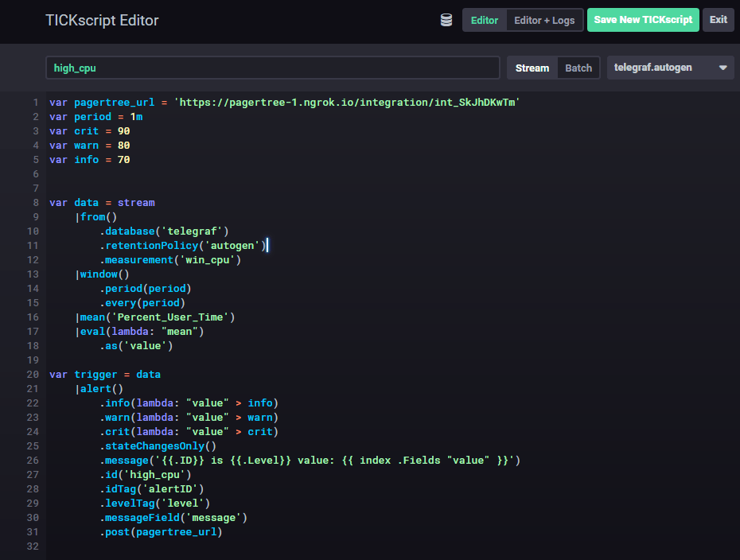Select the Batch script type
The width and height of the screenshot is (740, 560).
click(x=578, y=68)
